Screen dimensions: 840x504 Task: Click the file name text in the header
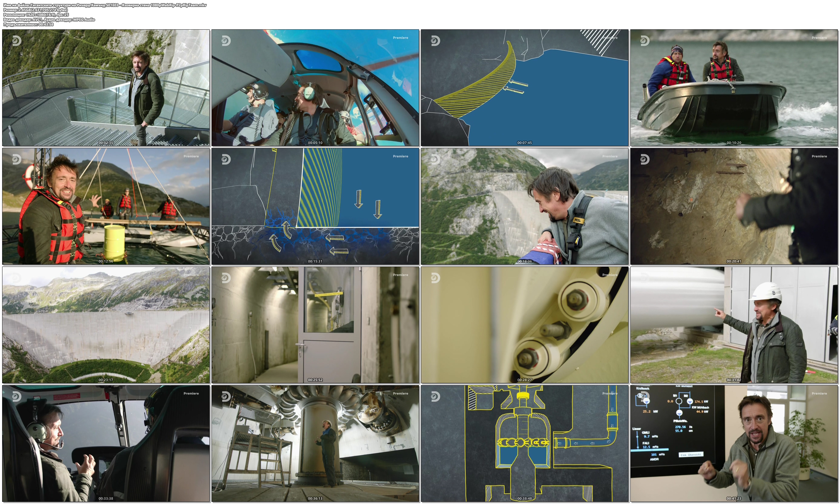coord(105,5)
